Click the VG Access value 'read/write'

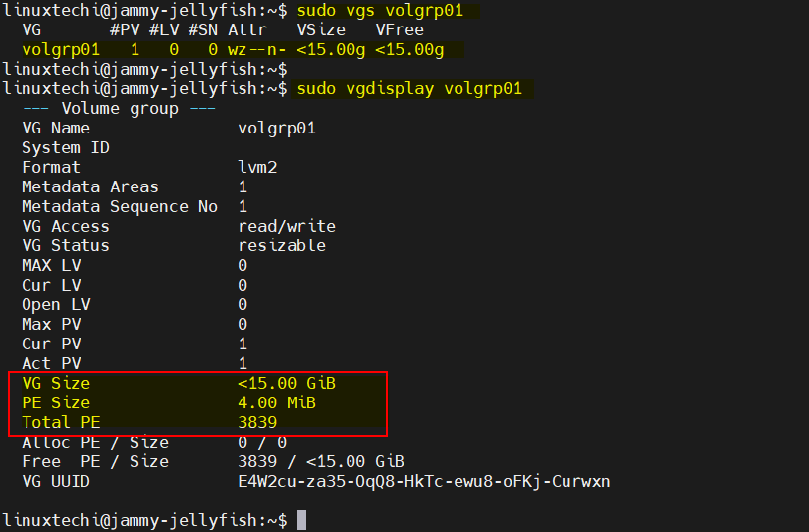[287, 226]
